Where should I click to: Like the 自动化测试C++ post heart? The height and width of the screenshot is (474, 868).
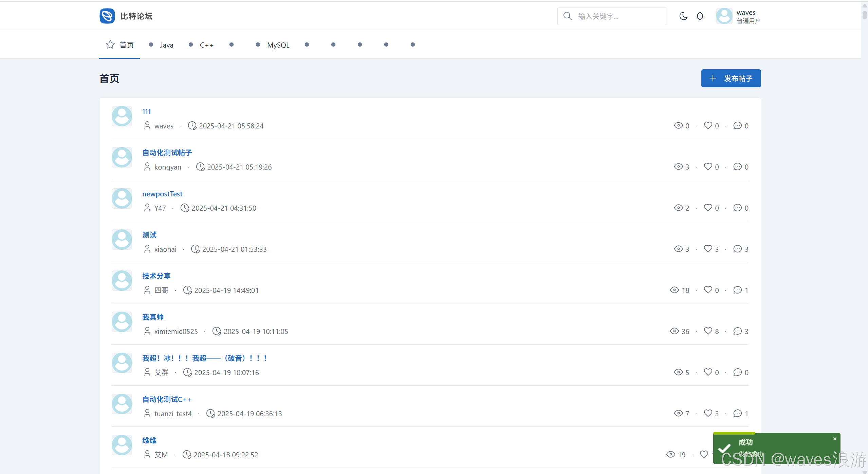[x=708, y=413]
